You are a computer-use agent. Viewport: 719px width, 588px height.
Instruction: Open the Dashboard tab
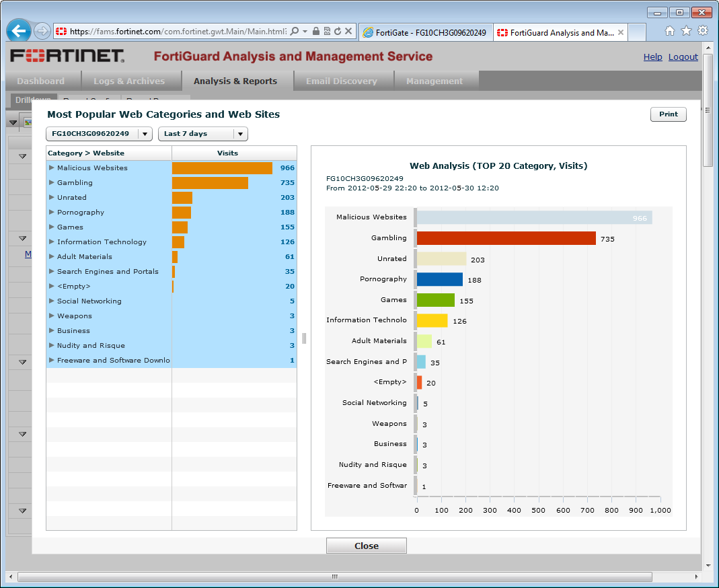41,81
